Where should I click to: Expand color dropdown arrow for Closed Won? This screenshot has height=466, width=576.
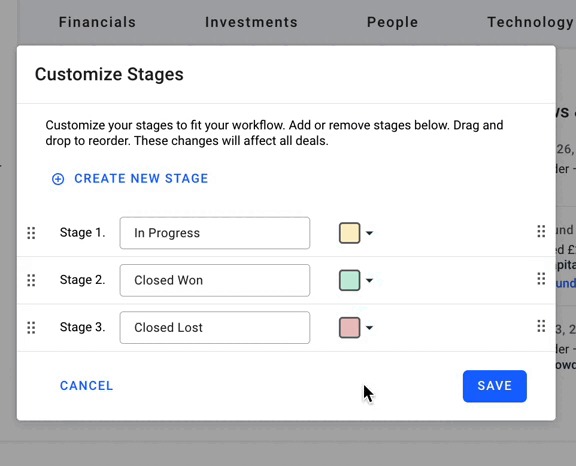click(x=370, y=281)
